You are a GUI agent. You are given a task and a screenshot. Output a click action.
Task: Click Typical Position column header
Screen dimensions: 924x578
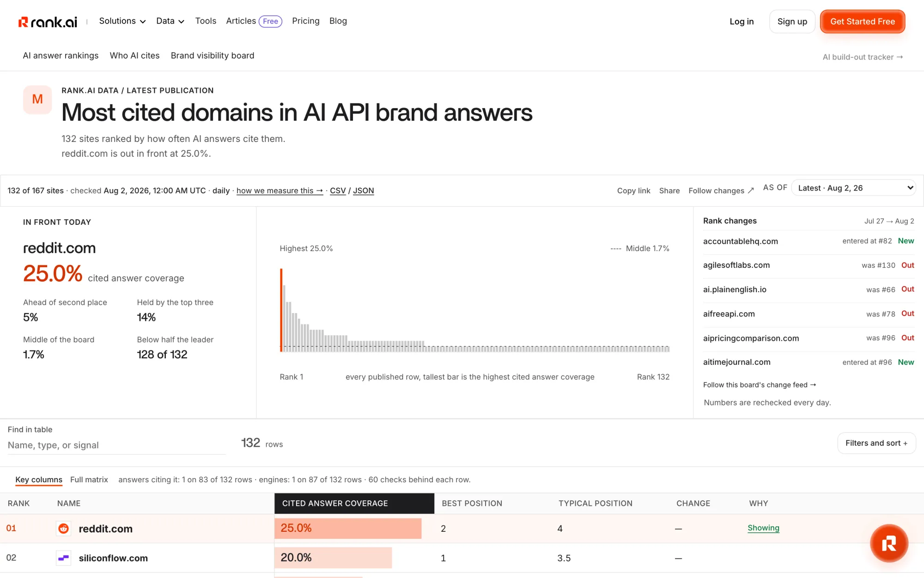(x=595, y=503)
